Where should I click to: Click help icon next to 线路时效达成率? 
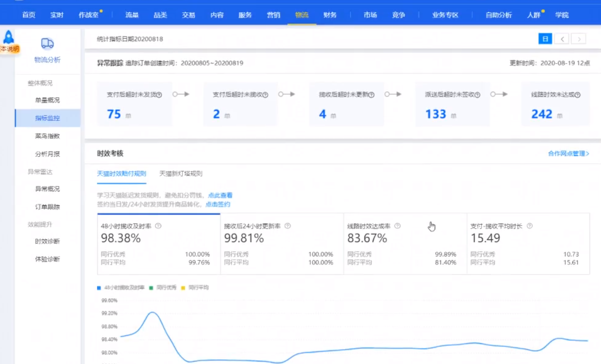tap(397, 226)
